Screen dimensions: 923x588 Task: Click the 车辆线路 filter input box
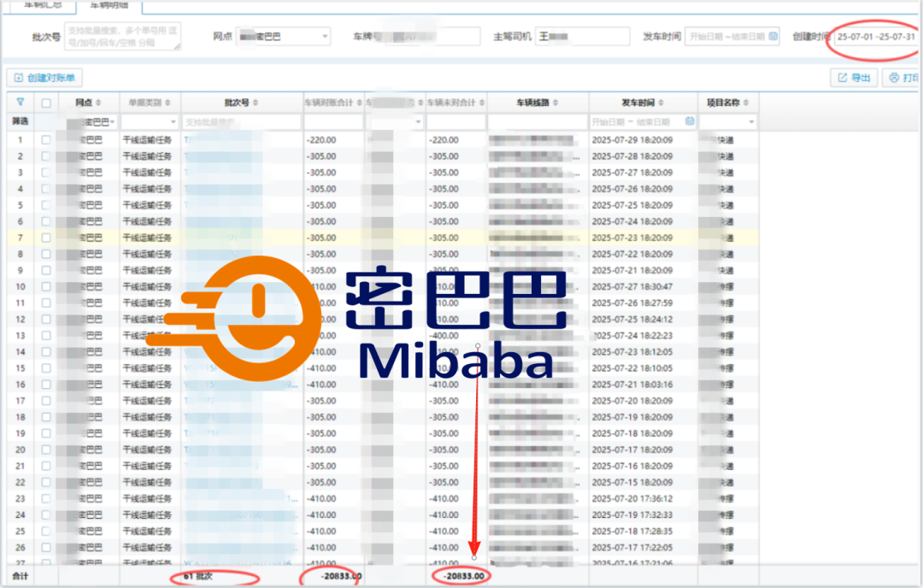[x=538, y=122]
